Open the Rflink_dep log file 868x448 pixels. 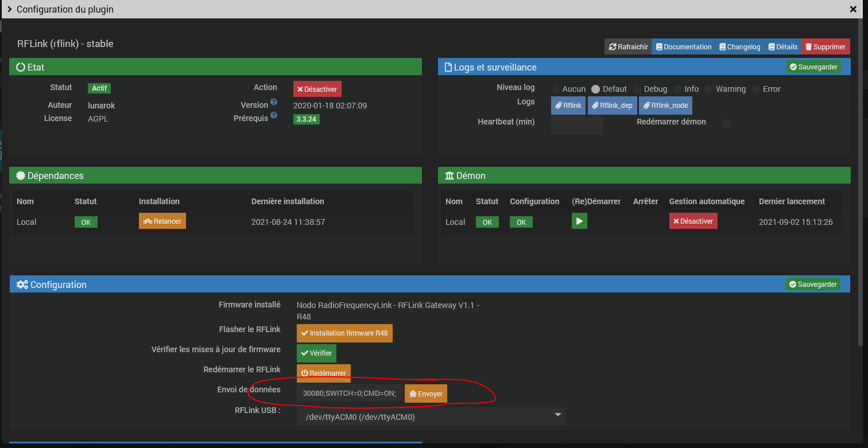click(x=612, y=106)
